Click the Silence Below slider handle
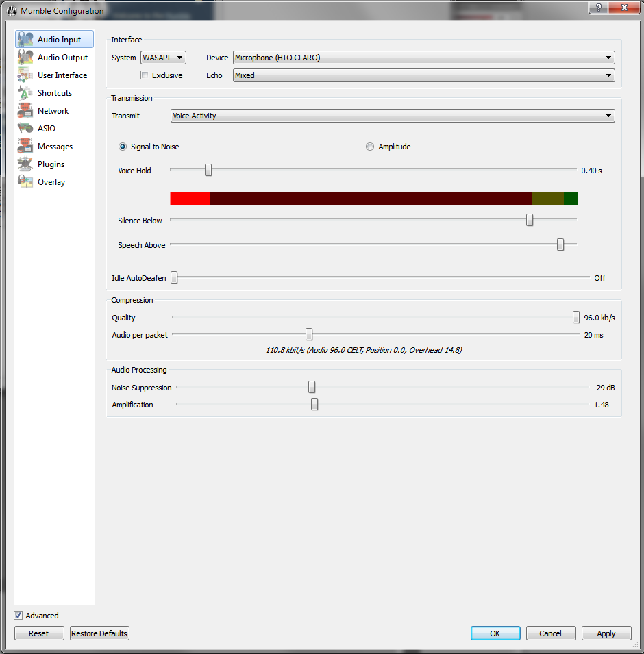The image size is (644, 654). click(530, 219)
